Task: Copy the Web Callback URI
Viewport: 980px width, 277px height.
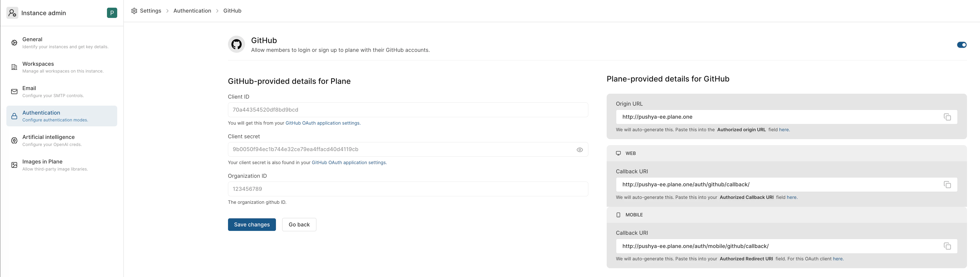Action: point(948,184)
